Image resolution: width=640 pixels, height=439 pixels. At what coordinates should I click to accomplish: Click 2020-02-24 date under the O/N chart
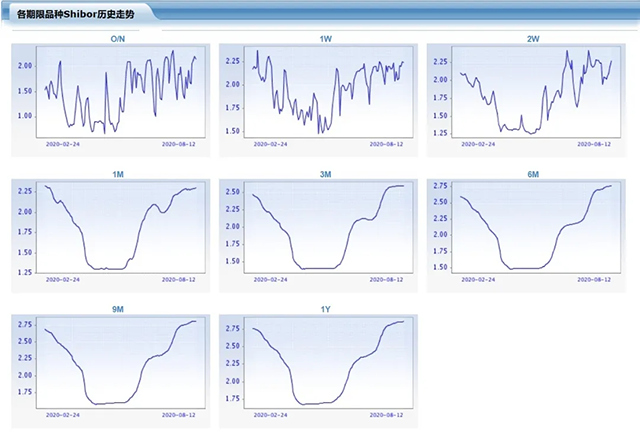[x=65, y=144]
